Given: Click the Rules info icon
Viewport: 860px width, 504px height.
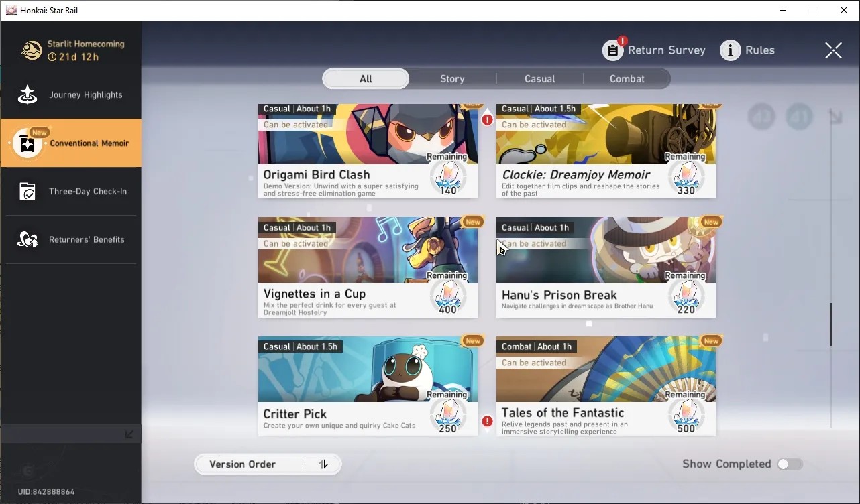Looking at the screenshot, I should (730, 50).
